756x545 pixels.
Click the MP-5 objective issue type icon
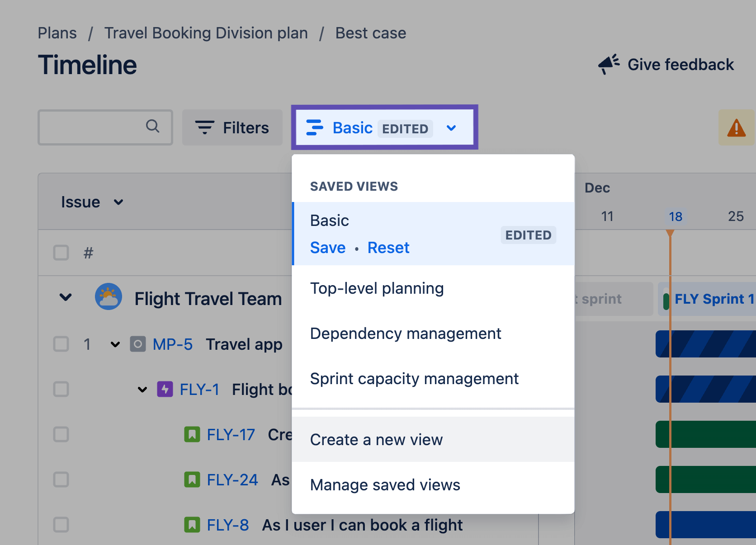[139, 344]
